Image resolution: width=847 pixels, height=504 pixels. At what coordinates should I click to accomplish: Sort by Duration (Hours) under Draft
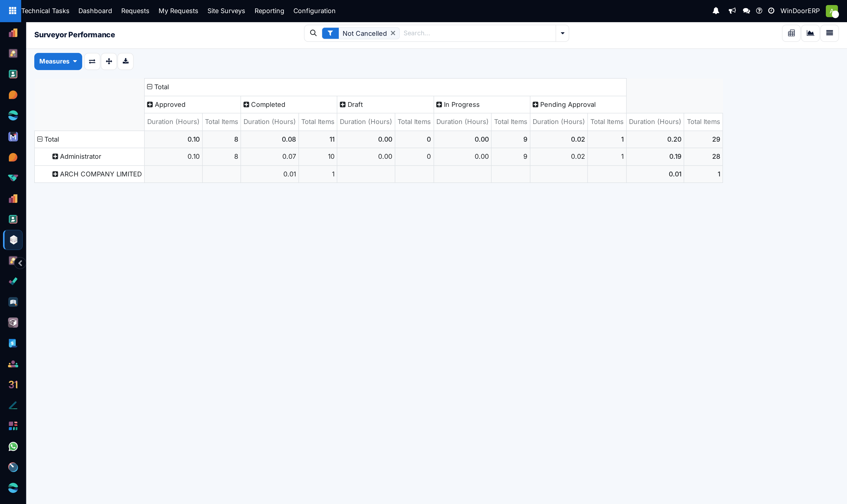coord(366,122)
